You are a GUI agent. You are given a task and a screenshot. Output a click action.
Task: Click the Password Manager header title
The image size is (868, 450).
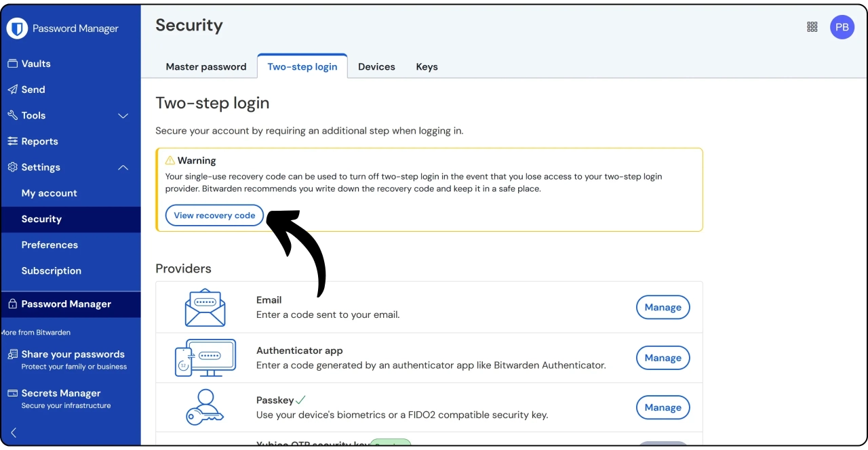pyautogui.click(x=75, y=28)
